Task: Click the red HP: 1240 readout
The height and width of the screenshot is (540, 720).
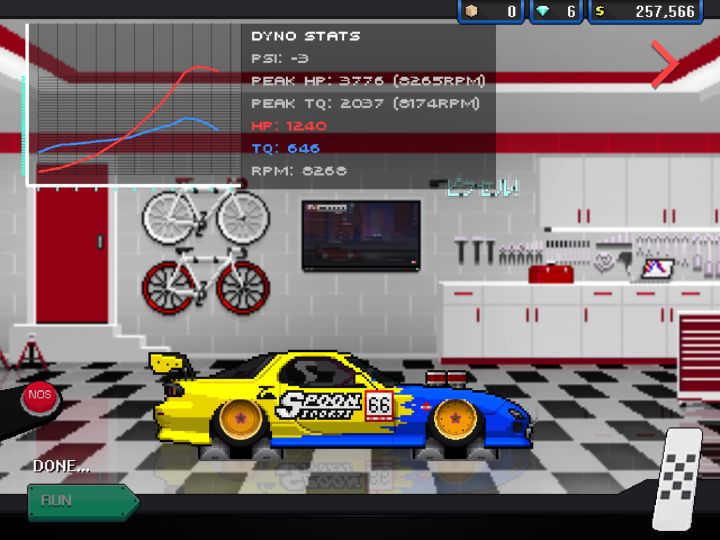Action: tap(289, 125)
